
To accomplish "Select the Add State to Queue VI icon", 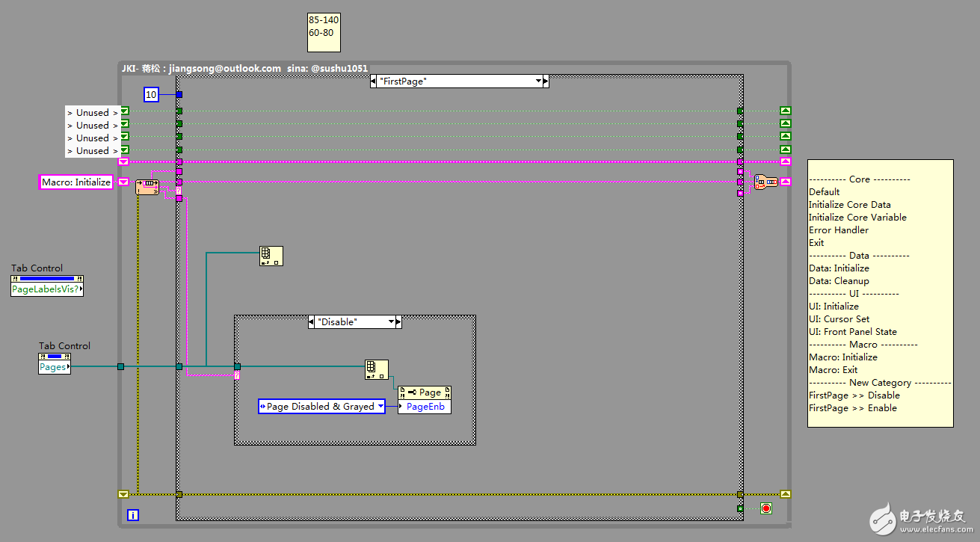I will tap(766, 182).
